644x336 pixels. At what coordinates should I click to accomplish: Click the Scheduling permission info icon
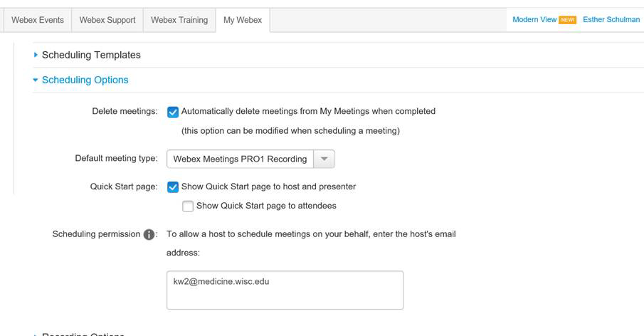click(149, 234)
